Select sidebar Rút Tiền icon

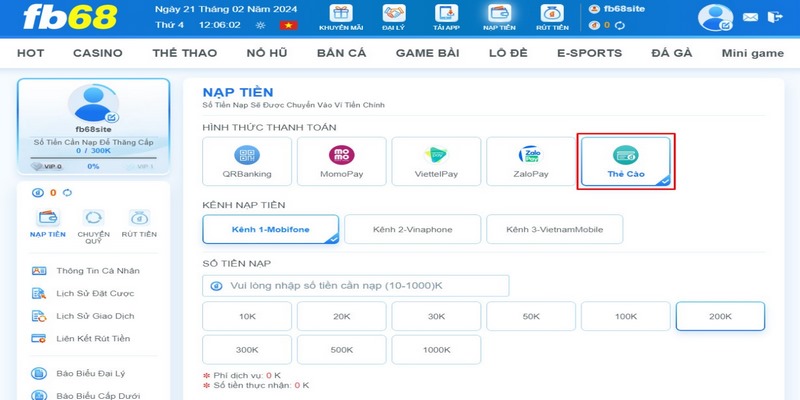coord(139,218)
